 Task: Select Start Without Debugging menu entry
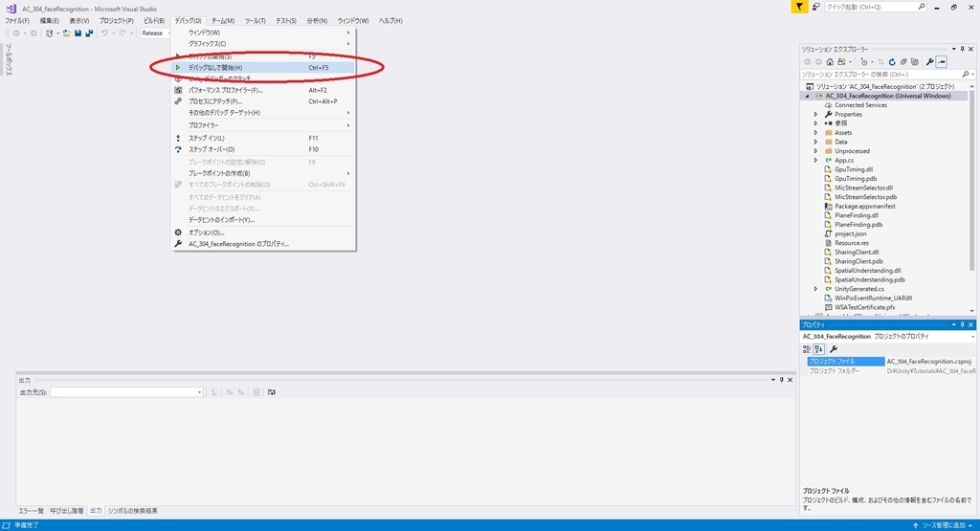[263, 68]
